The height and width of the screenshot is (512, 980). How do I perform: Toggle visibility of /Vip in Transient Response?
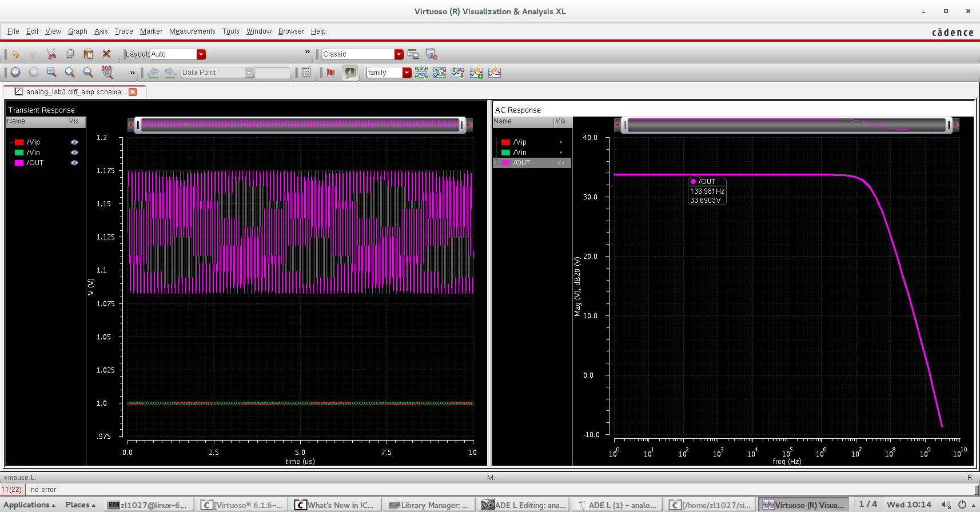click(74, 142)
